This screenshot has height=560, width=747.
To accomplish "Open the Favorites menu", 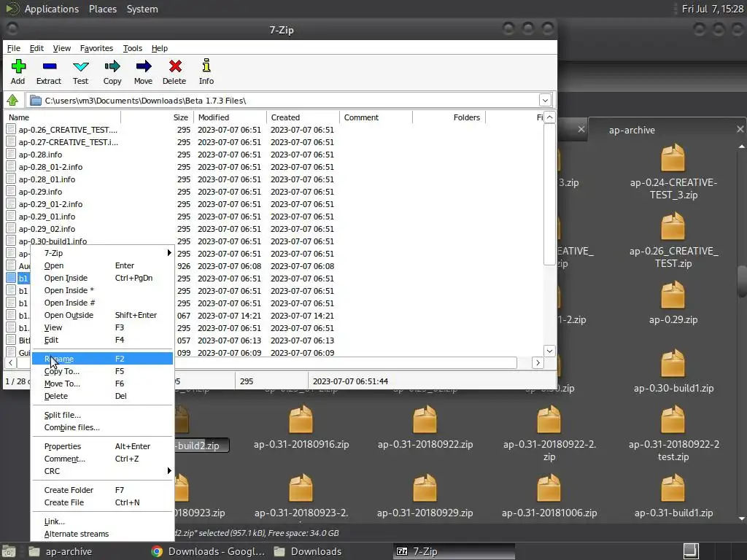I will (x=96, y=48).
